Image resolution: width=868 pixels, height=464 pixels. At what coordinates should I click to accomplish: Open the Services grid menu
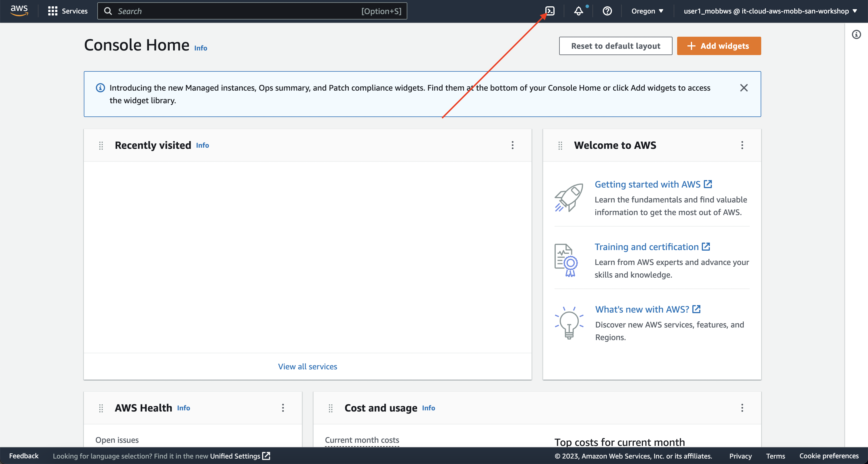click(x=68, y=11)
